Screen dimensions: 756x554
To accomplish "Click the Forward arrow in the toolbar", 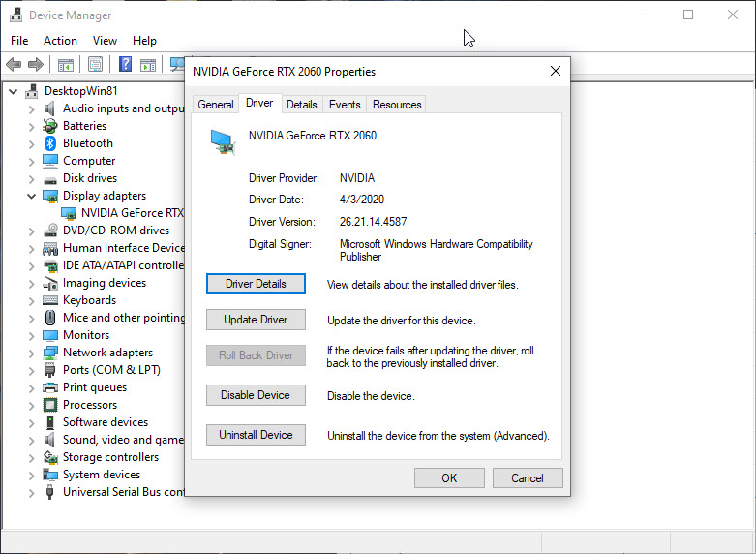I will (x=36, y=64).
